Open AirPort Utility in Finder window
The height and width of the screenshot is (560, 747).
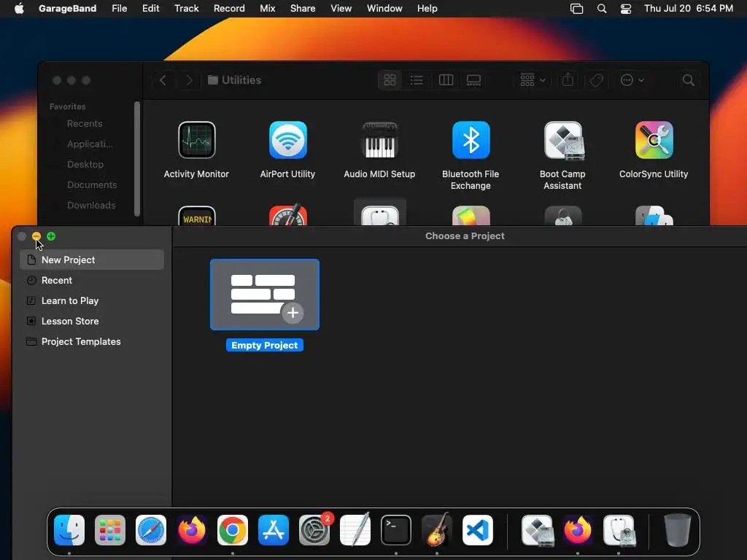287,140
